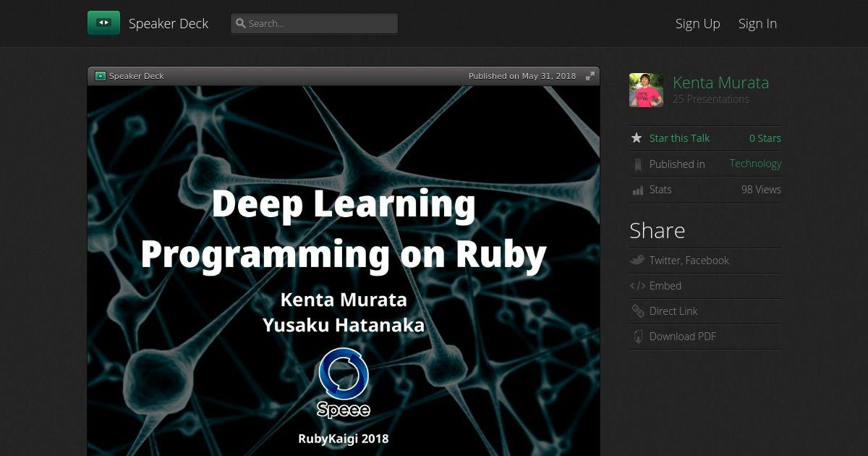Image resolution: width=868 pixels, height=456 pixels.
Task: Click the PDF download icon
Action: (x=637, y=337)
